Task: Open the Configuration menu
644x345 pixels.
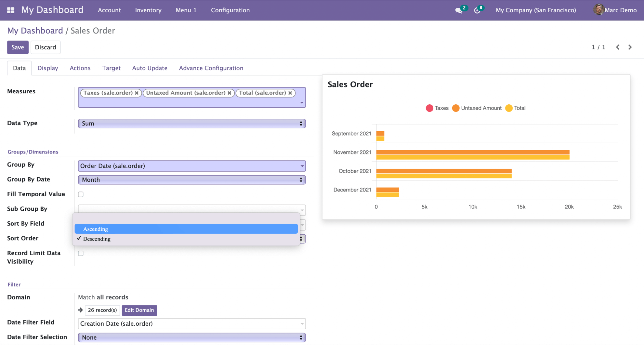Action: click(230, 10)
